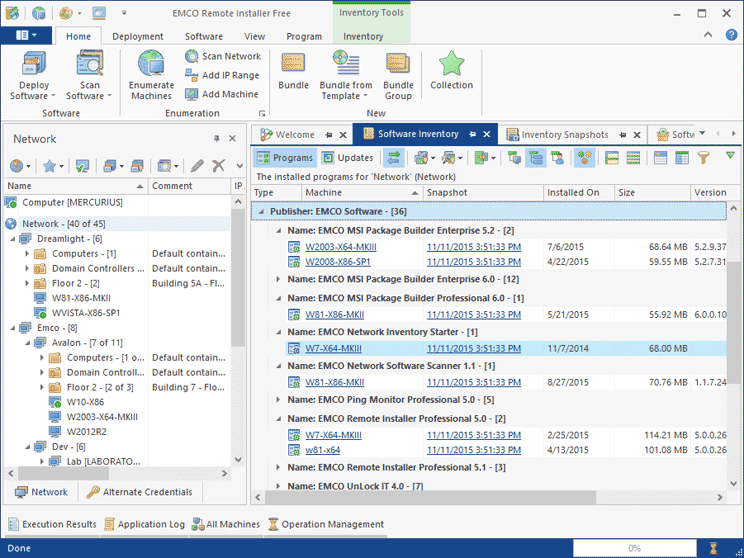The height and width of the screenshot is (558, 744).
Task: Switch to Inventory Snapshots tab
Action: 565,135
